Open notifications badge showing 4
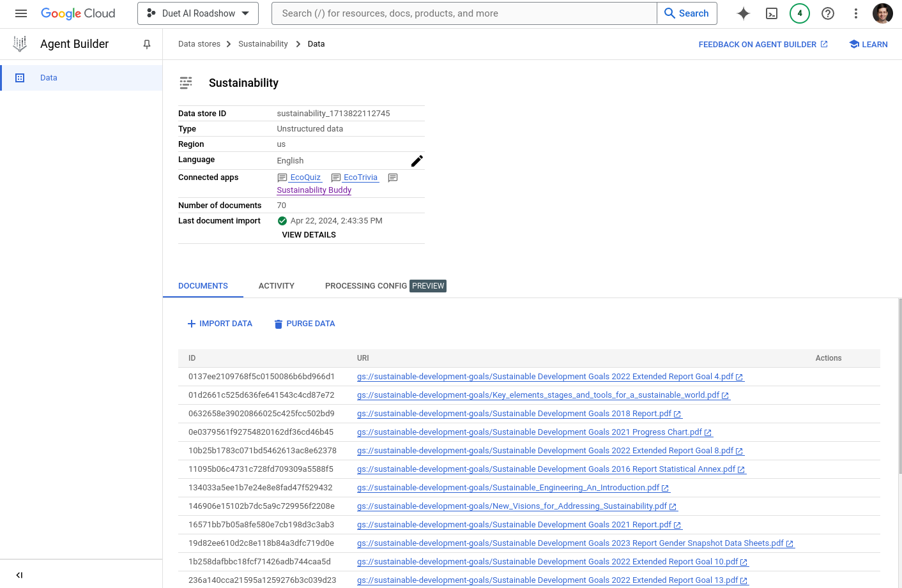 pos(800,13)
